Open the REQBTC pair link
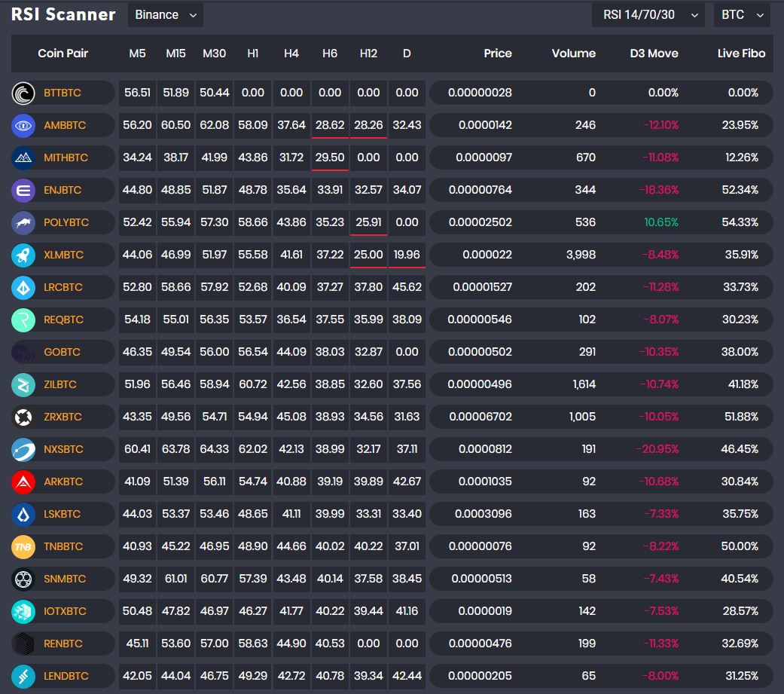This screenshot has width=784, height=694. [63, 319]
